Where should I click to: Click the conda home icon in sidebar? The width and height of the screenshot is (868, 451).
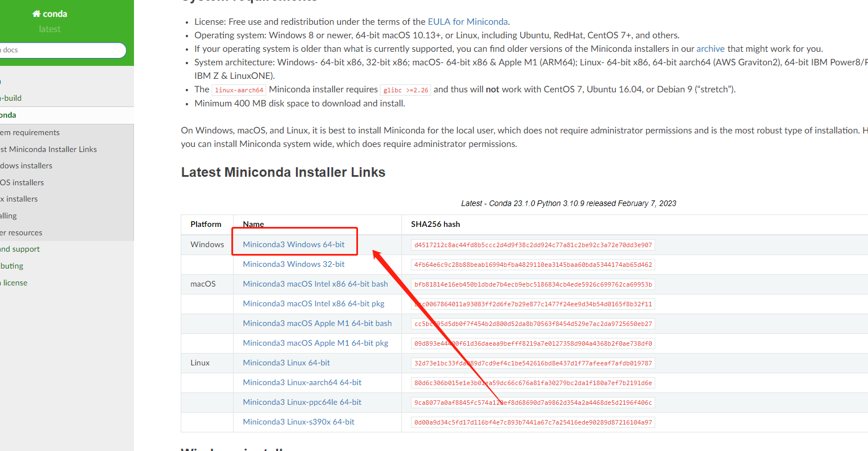pyautogui.click(x=37, y=14)
